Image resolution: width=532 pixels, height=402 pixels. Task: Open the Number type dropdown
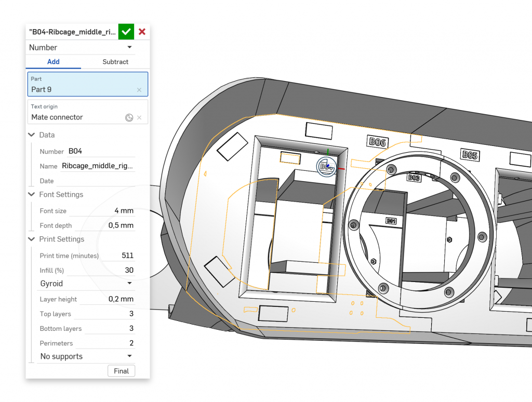pyautogui.click(x=81, y=47)
